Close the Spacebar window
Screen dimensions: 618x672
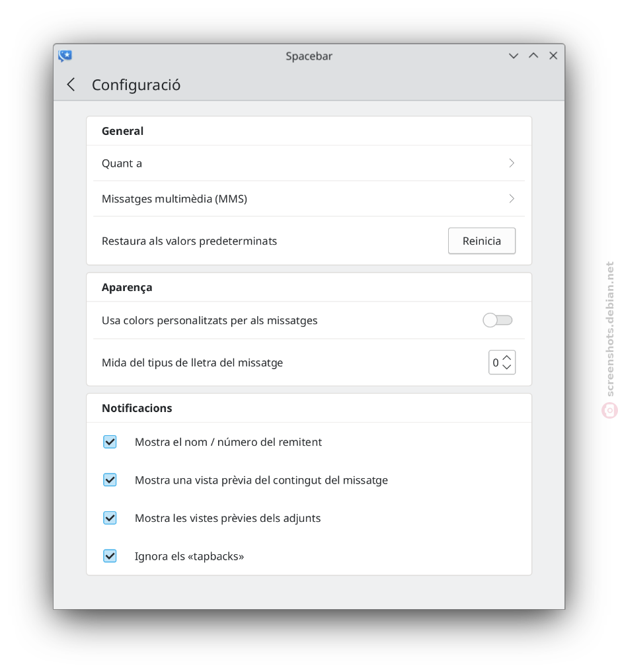tap(553, 56)
